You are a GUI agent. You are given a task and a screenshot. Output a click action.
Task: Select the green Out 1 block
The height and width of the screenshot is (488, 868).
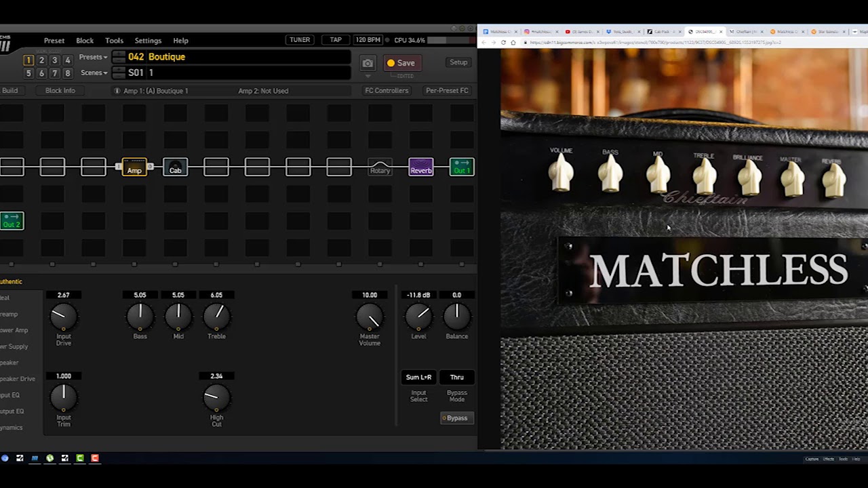tap(462, 167)
